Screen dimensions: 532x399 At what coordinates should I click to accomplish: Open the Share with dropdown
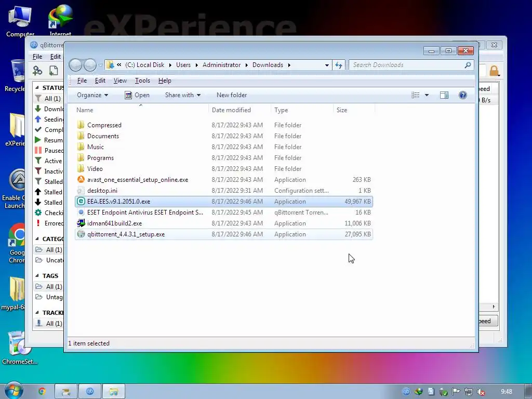click(182, 95)
